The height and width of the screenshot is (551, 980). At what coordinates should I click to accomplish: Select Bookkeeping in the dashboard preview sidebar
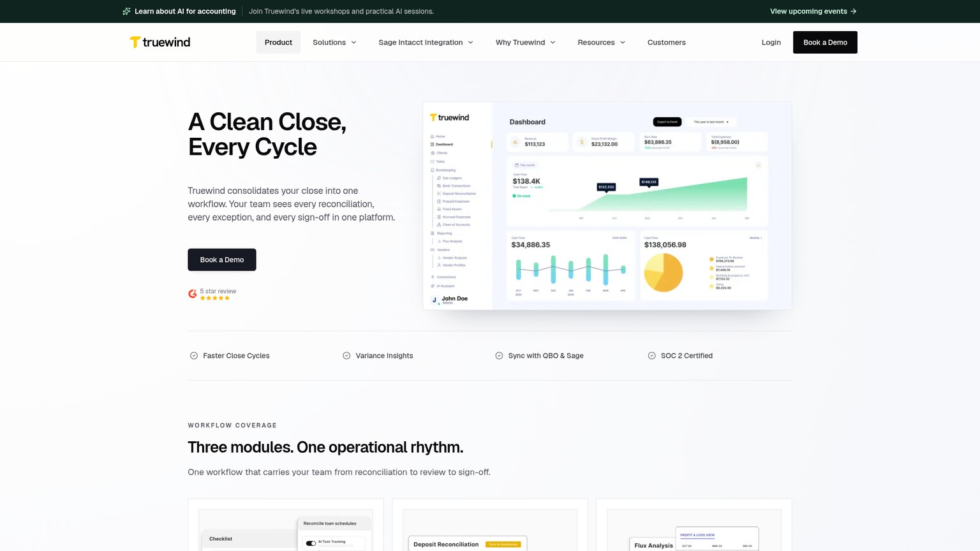[x=443, y=170]
